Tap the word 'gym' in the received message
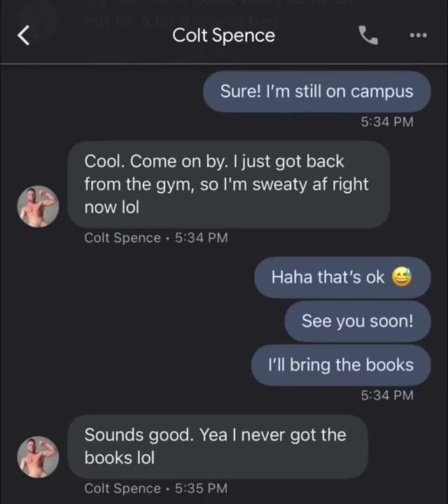 [x=176, y=185]
